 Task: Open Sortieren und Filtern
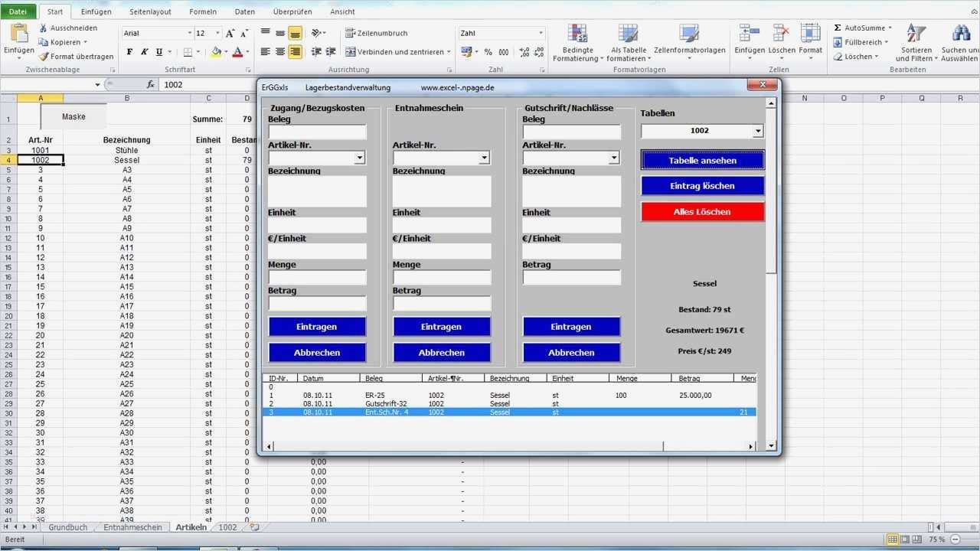tap(916, 43)
